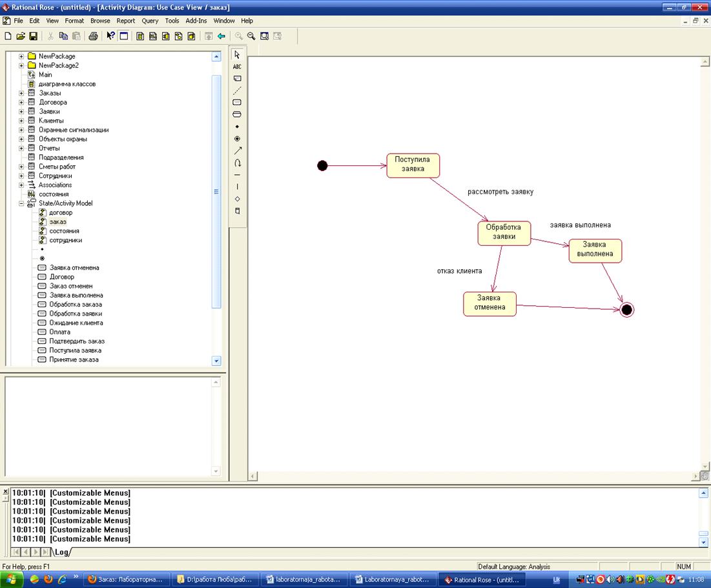Viewport: 711px width, 588px height.
Task: Click the Context Help arrow icon
Action: [110, 36]
